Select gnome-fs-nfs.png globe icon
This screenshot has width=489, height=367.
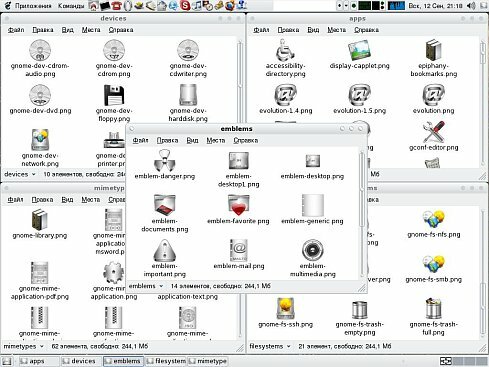pyautogui.click(x=433, y=219)
